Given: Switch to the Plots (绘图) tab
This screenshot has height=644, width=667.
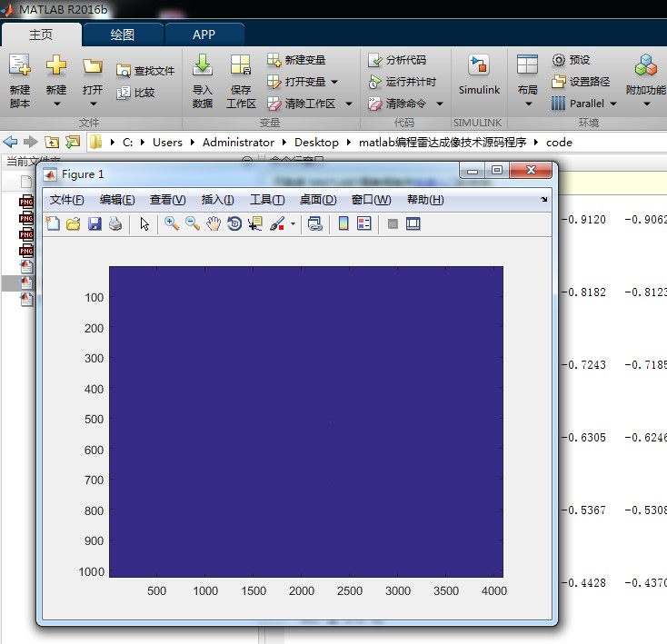Looking at the screenshot, I should click(123, 35).
